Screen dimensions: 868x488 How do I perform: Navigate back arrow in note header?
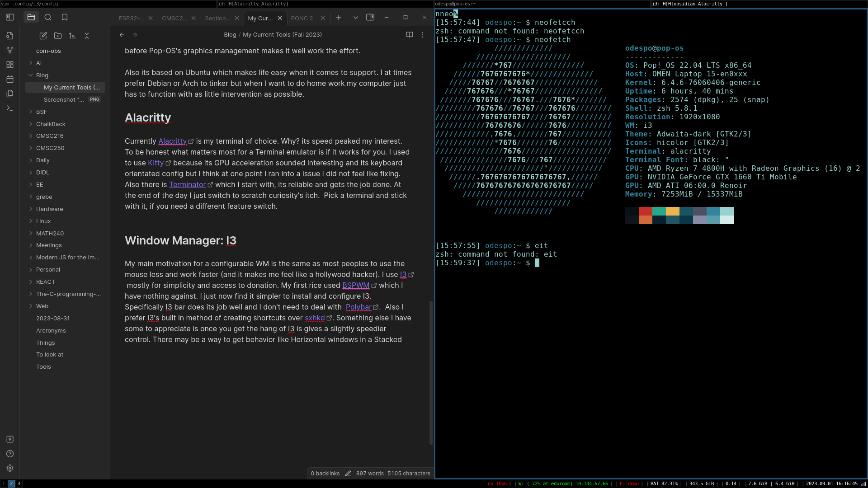122,35
